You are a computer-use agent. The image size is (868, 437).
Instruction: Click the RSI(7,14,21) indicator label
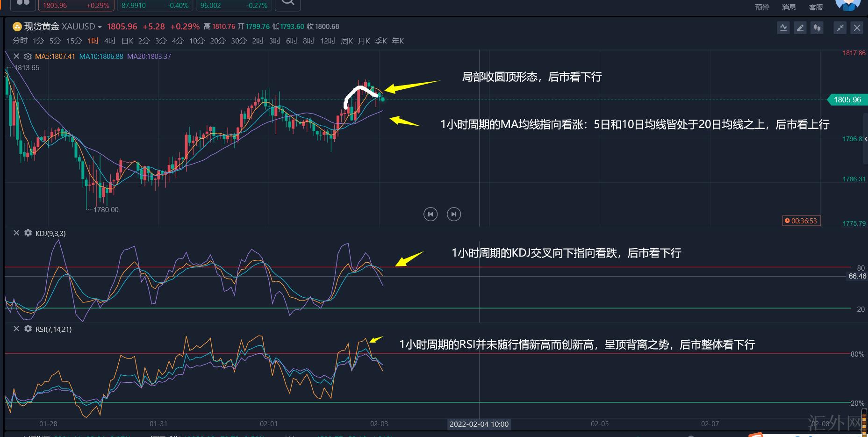point(54,329)
